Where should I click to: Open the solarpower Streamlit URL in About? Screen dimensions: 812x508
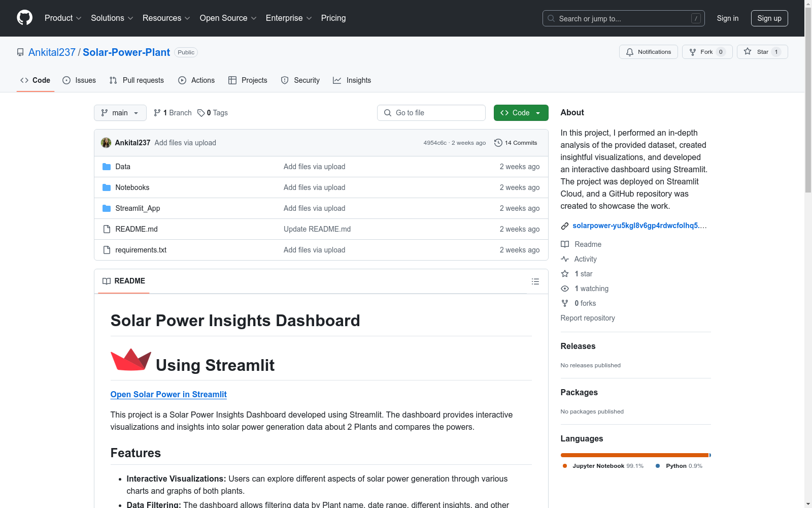[x=639, y=226]
